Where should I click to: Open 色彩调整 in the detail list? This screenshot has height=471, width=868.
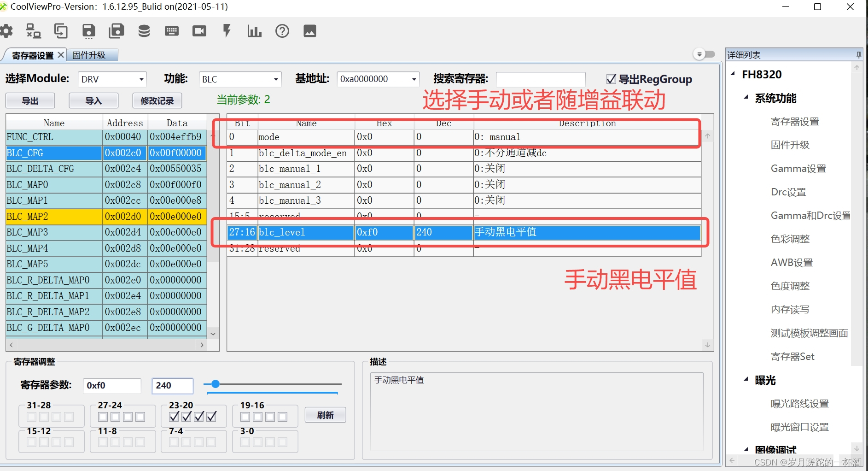pos(790,239)
